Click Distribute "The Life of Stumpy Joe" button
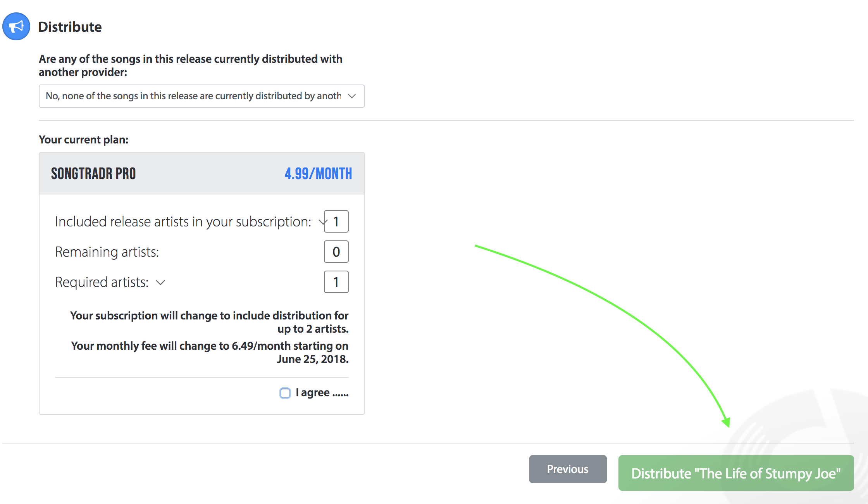 click(x=736, y=473)
